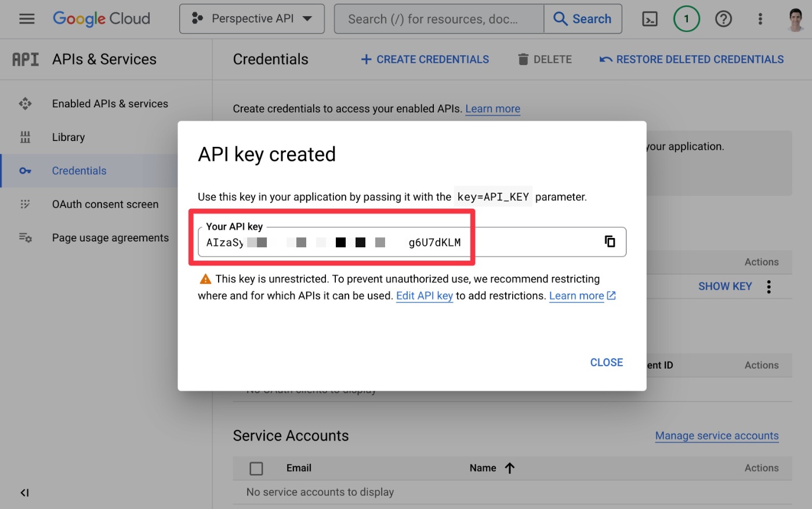The width and height of the screenshot is (812, 509).
Task: Click the Email column header
Action: pos(299,468)
